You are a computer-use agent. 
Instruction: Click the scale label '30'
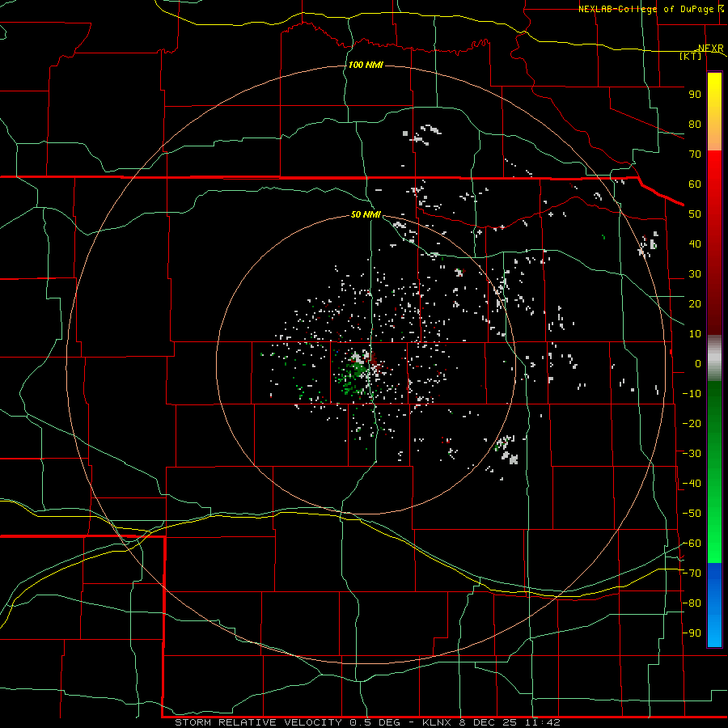click(695, 274)
